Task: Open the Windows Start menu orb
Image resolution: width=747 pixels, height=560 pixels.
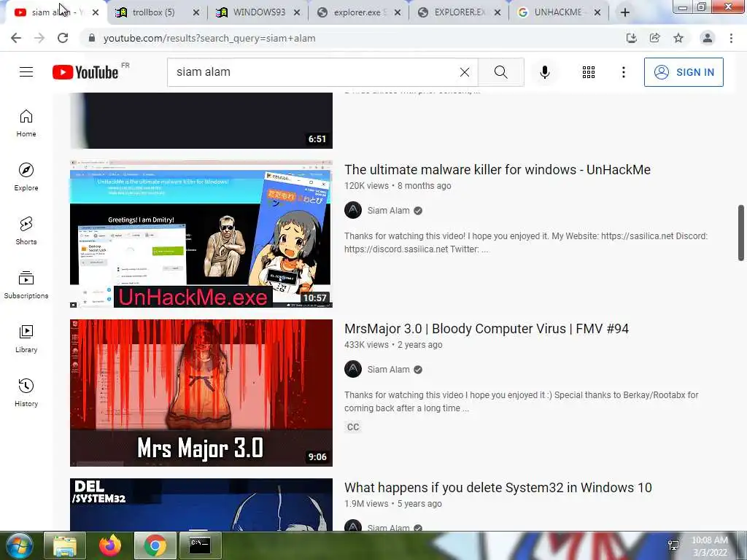Action: [x=20, y=545]
